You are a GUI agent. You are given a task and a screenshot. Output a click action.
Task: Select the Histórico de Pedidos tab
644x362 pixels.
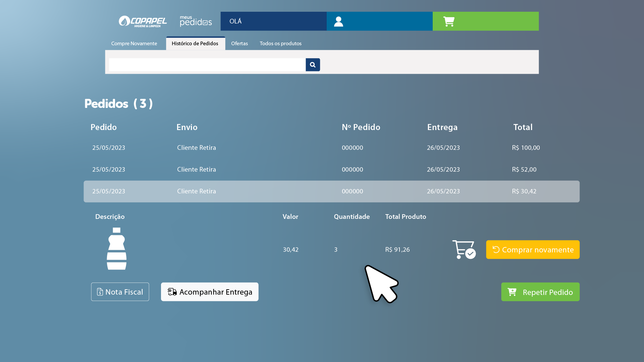tap(195, 44)
